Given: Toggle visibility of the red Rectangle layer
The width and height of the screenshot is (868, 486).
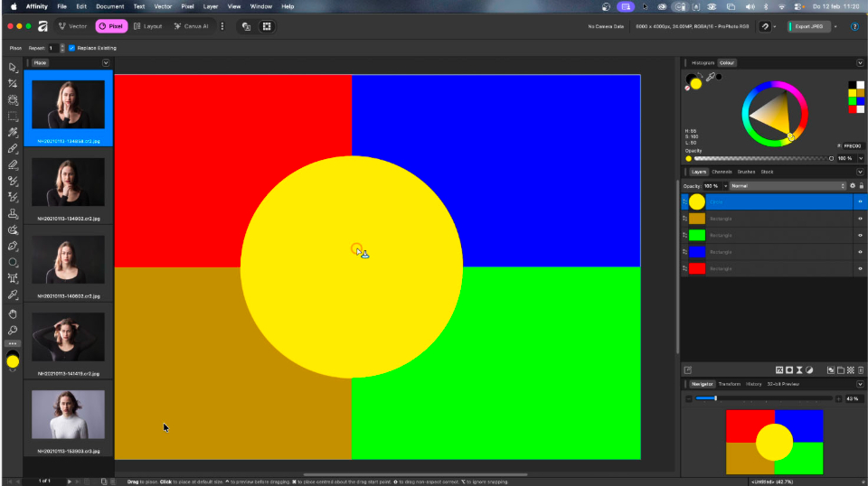Looking at the screenshot, I should coord(860,268).
